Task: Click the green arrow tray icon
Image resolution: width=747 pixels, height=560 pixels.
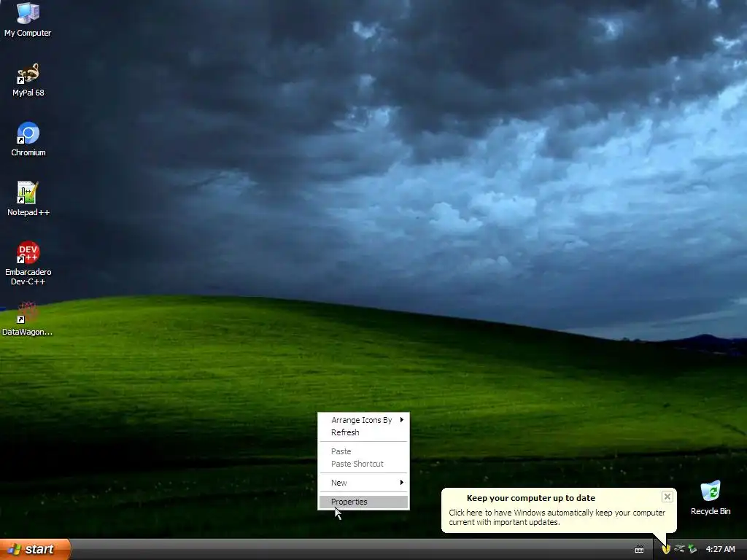Action: tap(692, 549)
